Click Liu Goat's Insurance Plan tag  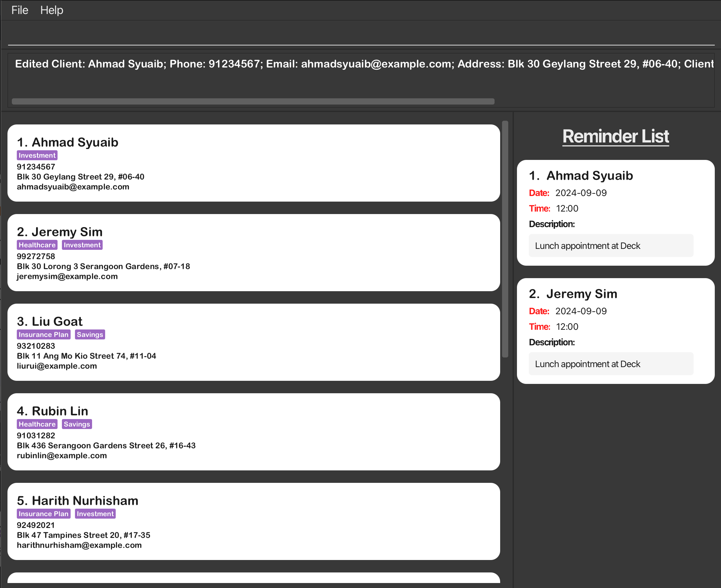coord(43,334)
